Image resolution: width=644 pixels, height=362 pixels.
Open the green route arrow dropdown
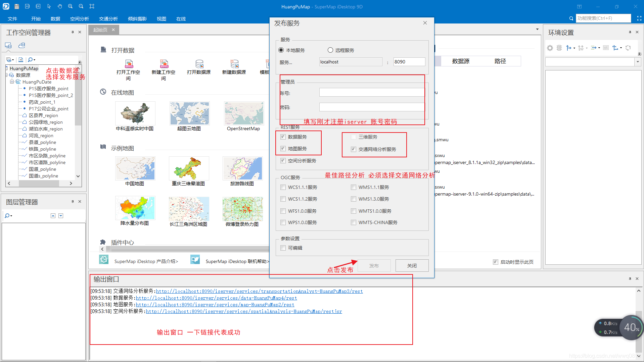pos(599,48)
